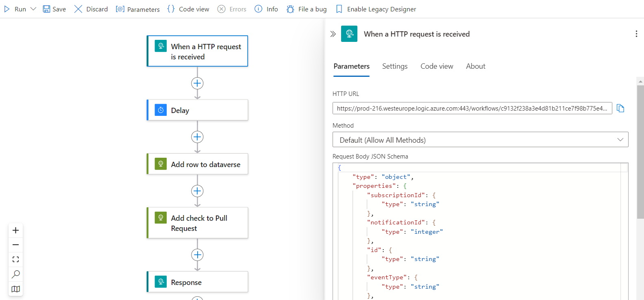644x300 pixels.
Task: Fit the workflow to the view
Action: click(15, 259)
